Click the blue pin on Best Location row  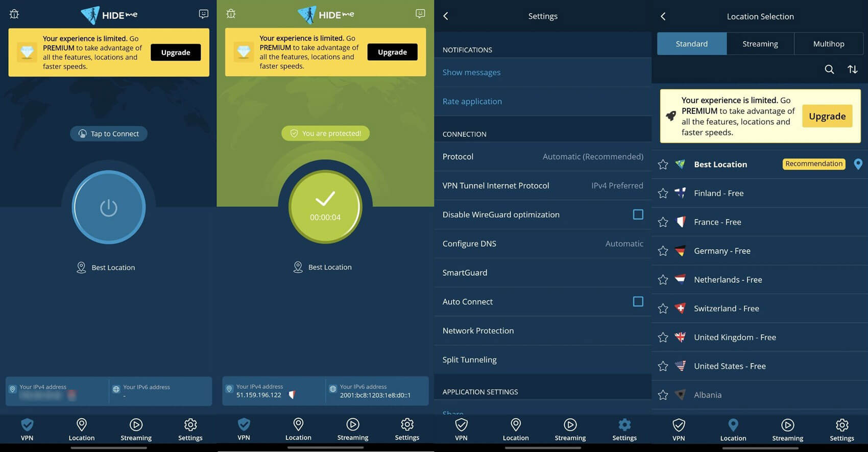(858, 164)
